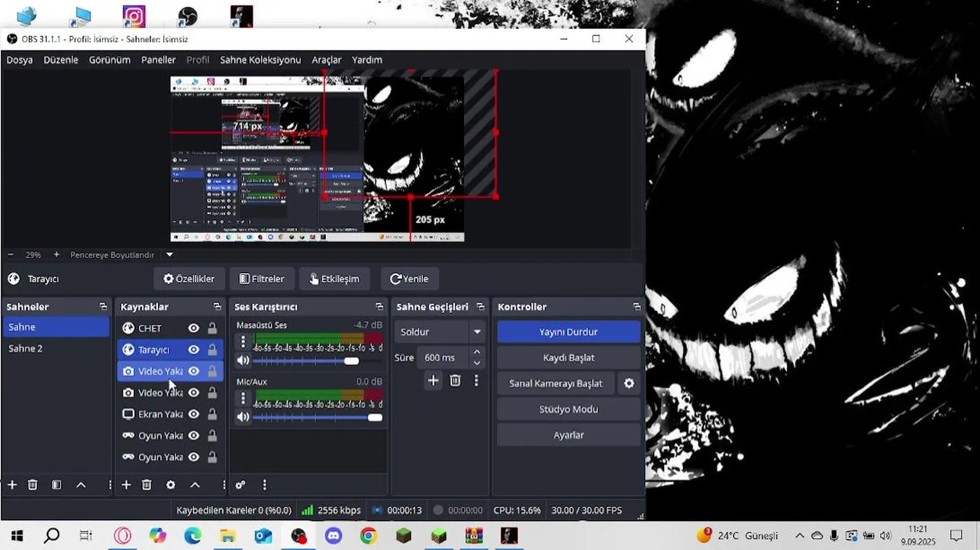Viewport: 980px width, 550px height.
Task: Click the Mic/Aux volume slider
Action: [x=318, y=417]
